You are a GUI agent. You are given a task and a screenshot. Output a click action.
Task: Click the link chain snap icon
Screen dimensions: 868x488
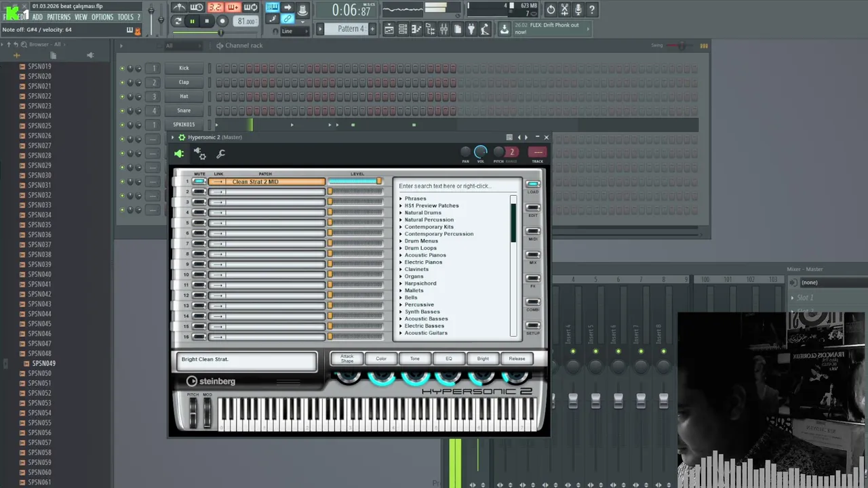coord(288,19)
